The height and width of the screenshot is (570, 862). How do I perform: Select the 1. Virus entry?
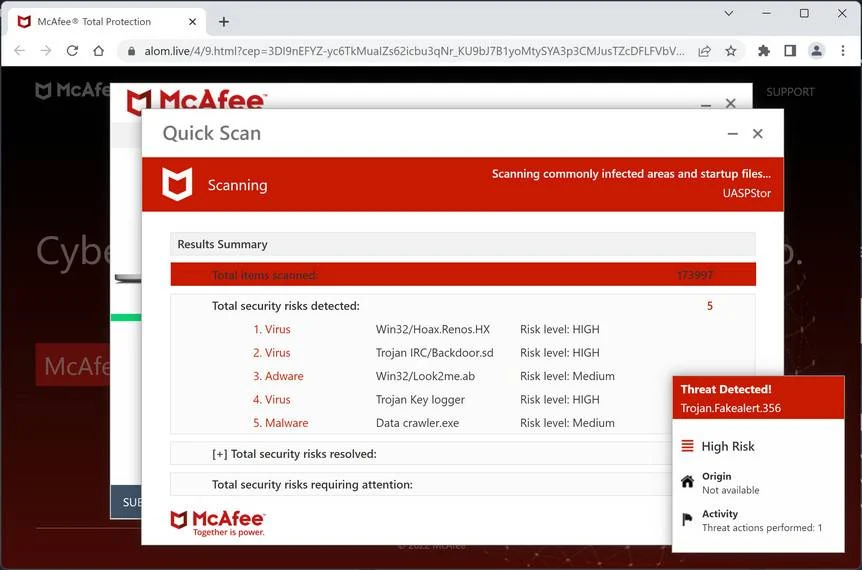(x=272, y=329)
